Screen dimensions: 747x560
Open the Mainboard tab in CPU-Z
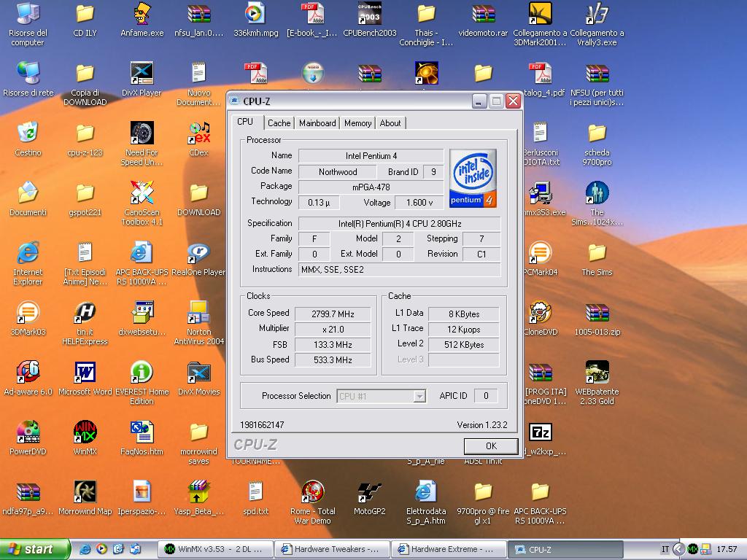click(x=317, y=122)
